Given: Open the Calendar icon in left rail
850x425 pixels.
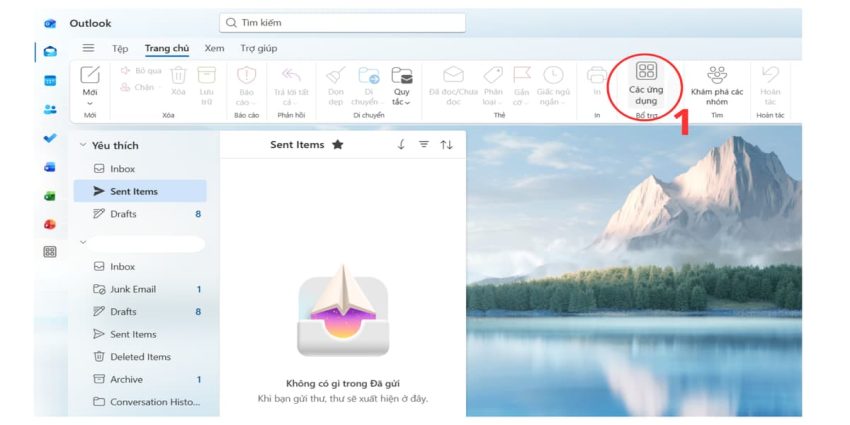Looking at the screenshot, I should [x=50, y=81].
